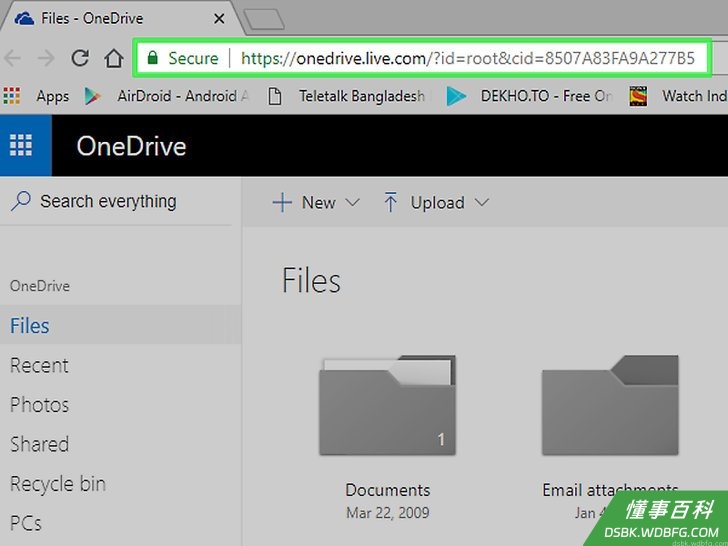Open the Teletalk Bangladesh page icon
728x546 pixels.
pyautogui.click(x=275, y=96)
